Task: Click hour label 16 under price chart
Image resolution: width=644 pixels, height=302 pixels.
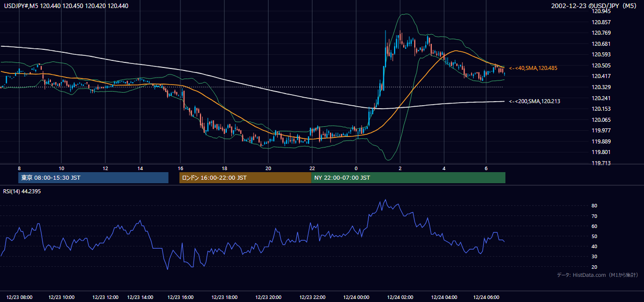Action: [180, 168]
